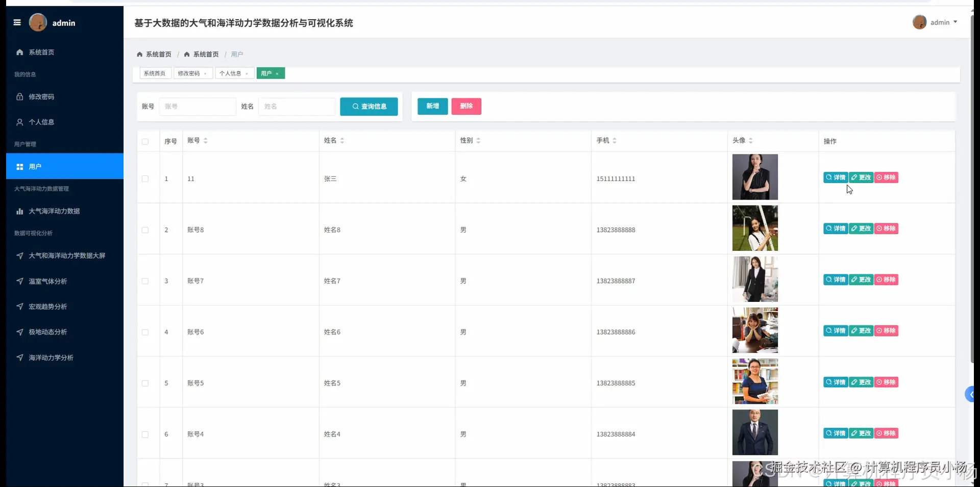Click phone number 15111111111 cell
Image resolution: width=980 pixels, height=487 pixels.
click(616, 179)
